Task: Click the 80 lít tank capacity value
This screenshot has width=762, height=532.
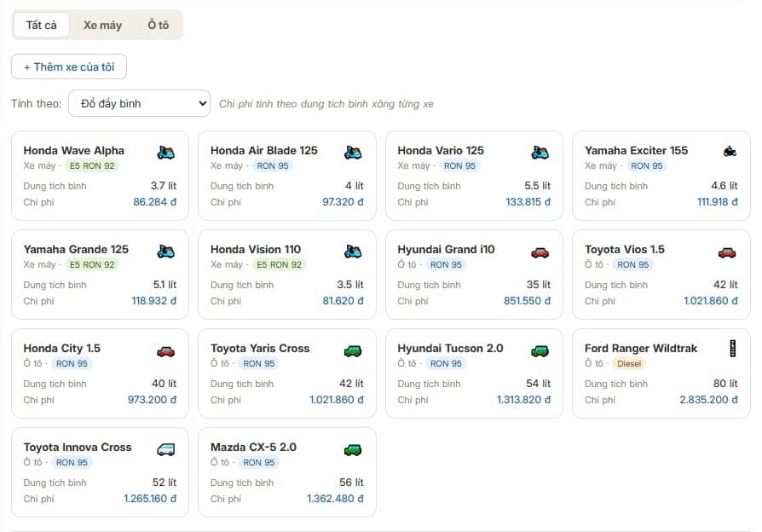Action: coord(725,383)
